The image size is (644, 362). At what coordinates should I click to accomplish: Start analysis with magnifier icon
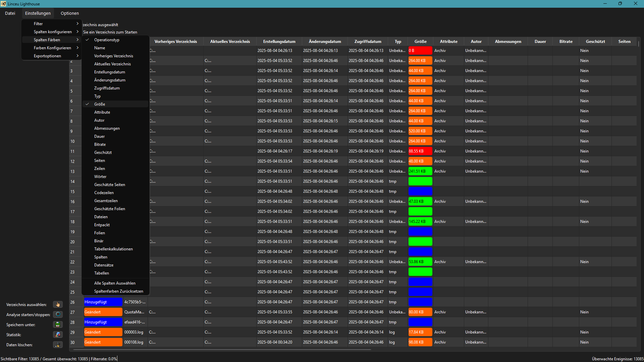coord(58,314)
